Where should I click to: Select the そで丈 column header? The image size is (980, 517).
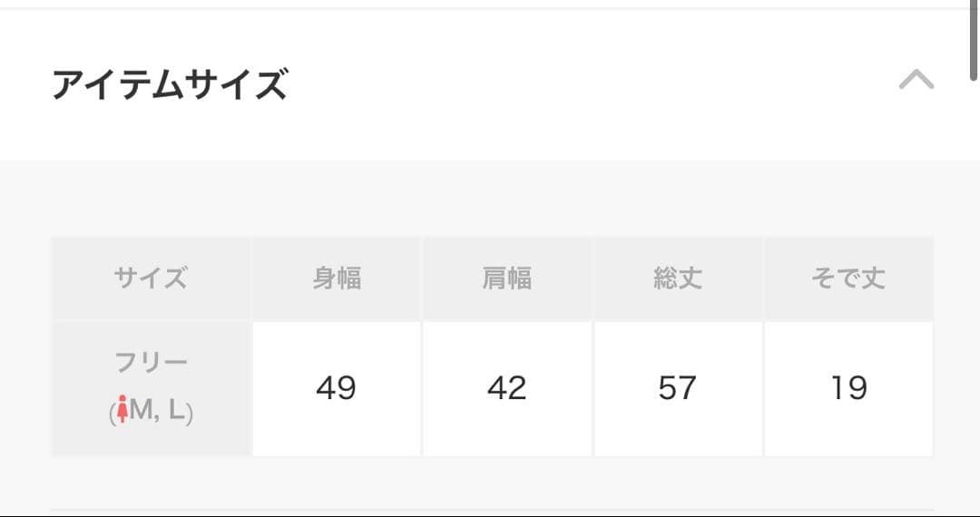[x=848, y=278]
